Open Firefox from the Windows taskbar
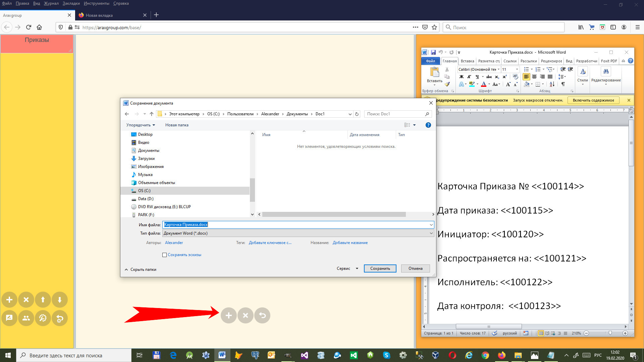Viewport: 644px width, 362px height. 501,355
